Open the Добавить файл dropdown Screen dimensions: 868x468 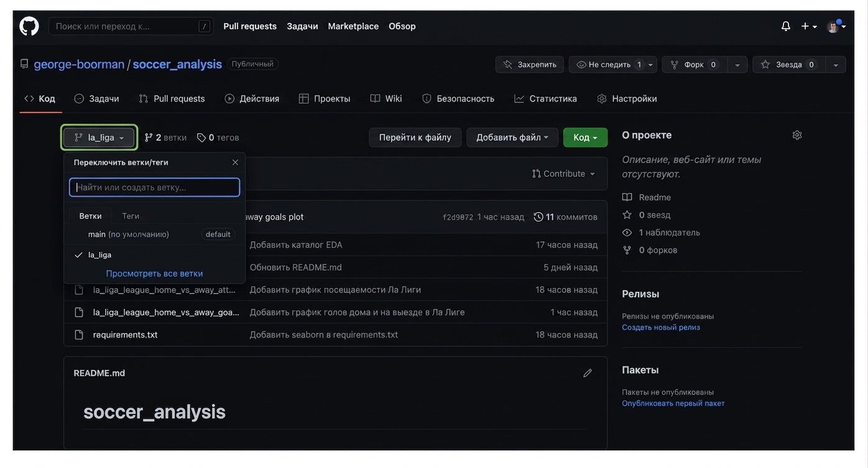coord(512,138)
